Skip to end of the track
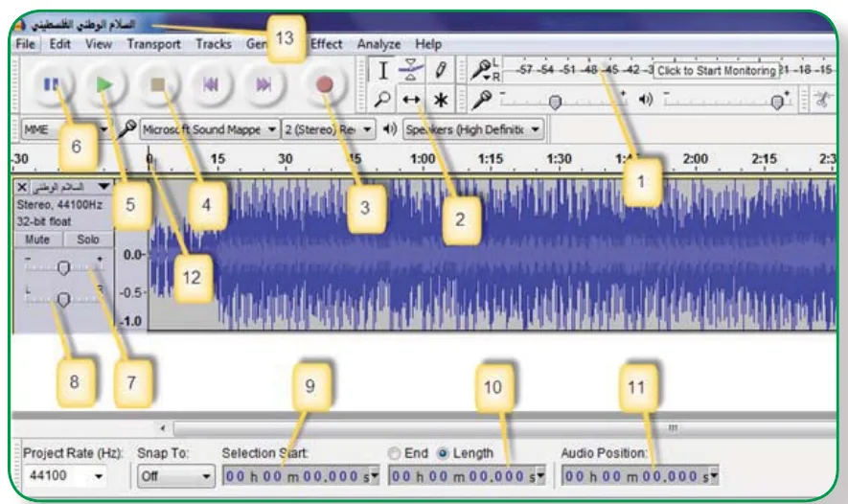Screen dimensions: 848x504 pyautogui.click(x=264, y=84)
